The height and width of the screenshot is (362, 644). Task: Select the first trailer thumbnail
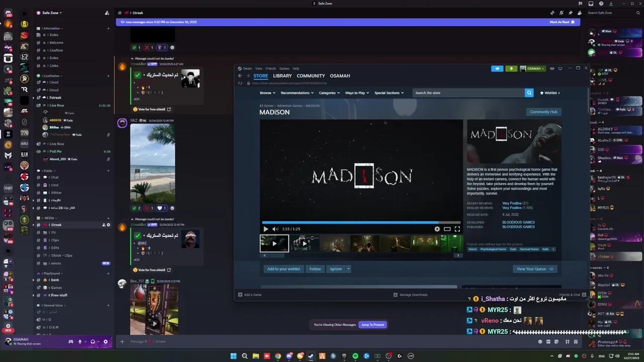pos(274,243)
